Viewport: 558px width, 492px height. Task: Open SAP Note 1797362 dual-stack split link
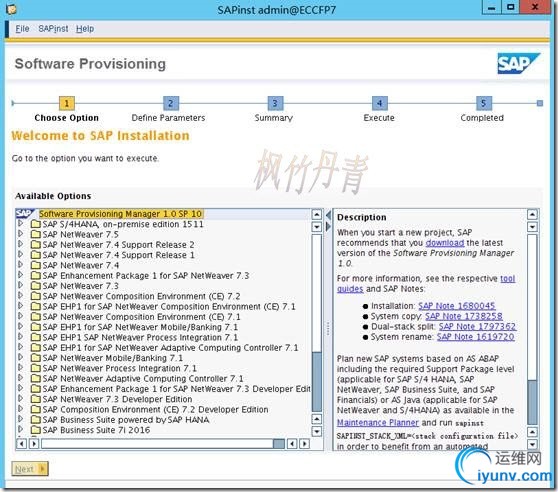pyautogui.click(x=477, y=327)
